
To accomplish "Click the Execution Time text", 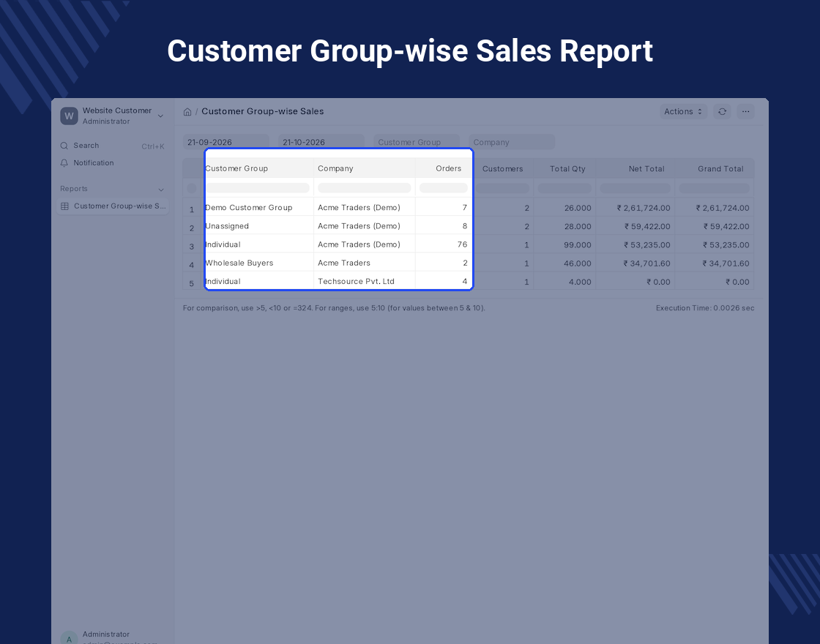I will pyautogui.click(x=705, y=308).
